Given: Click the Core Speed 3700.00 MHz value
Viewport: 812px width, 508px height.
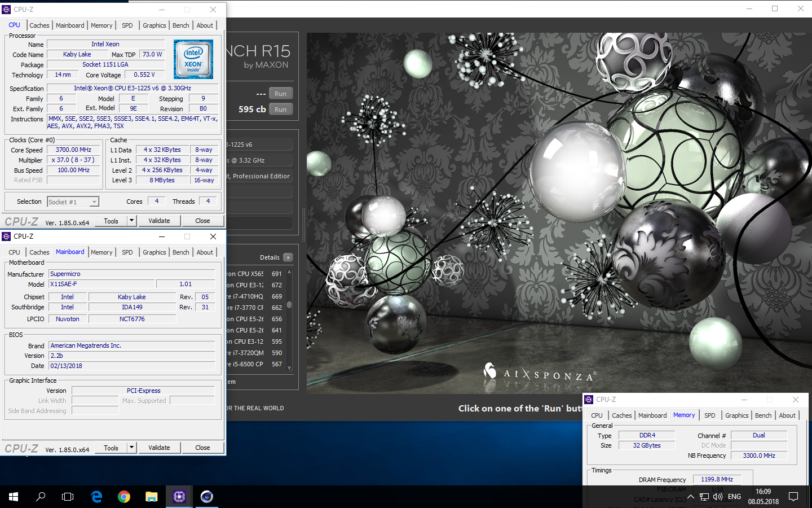Looking at the screenshot, I should point(73,150).
